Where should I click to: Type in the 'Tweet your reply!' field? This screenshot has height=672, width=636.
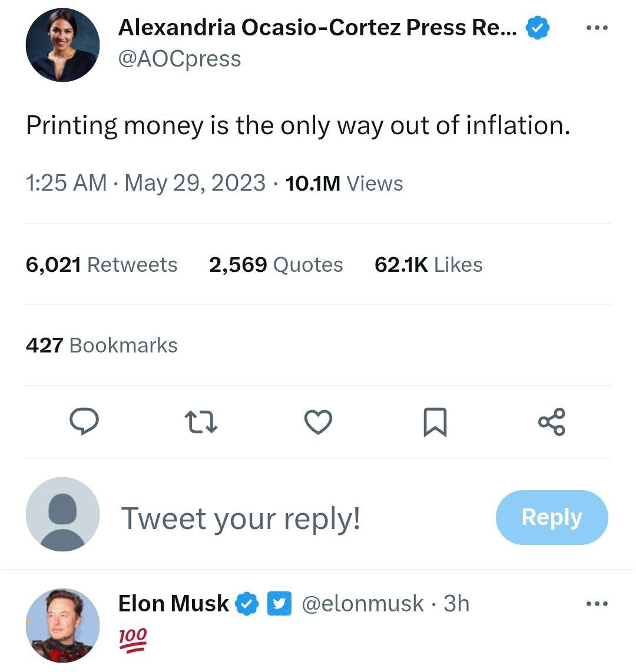[240, 518]
